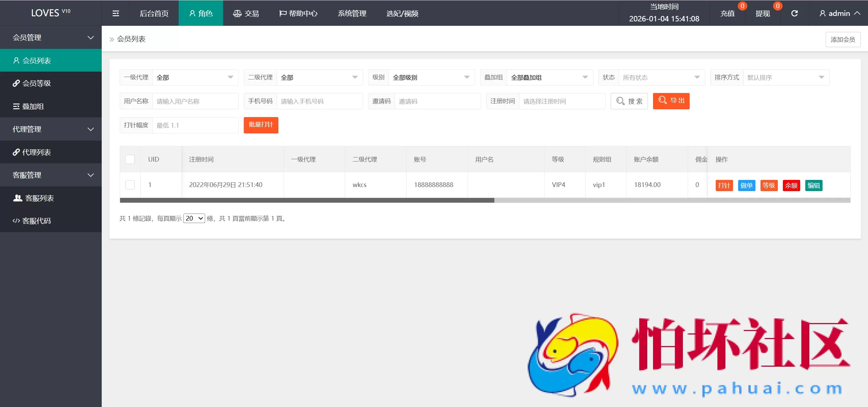Open the 一级代理 agent dropdown
The width and height of the screenshot is (868, 407).
coord(196,77)
